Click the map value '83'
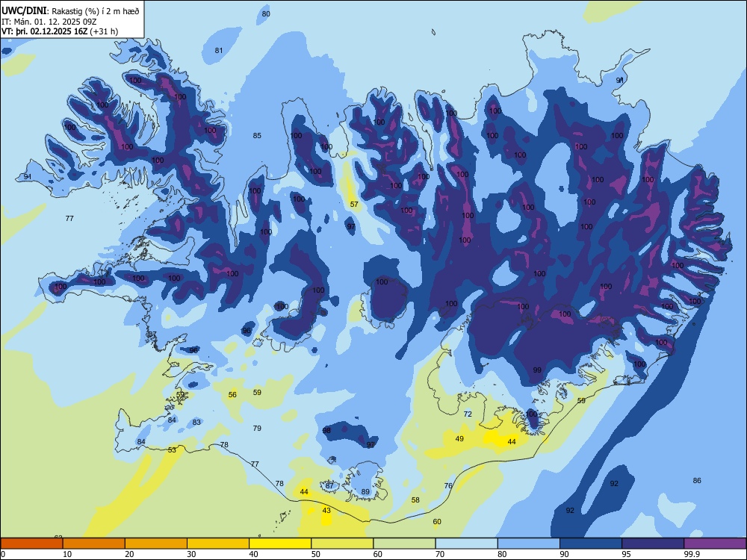This screenshot has width=747, height=560. (x=196, y=423)
